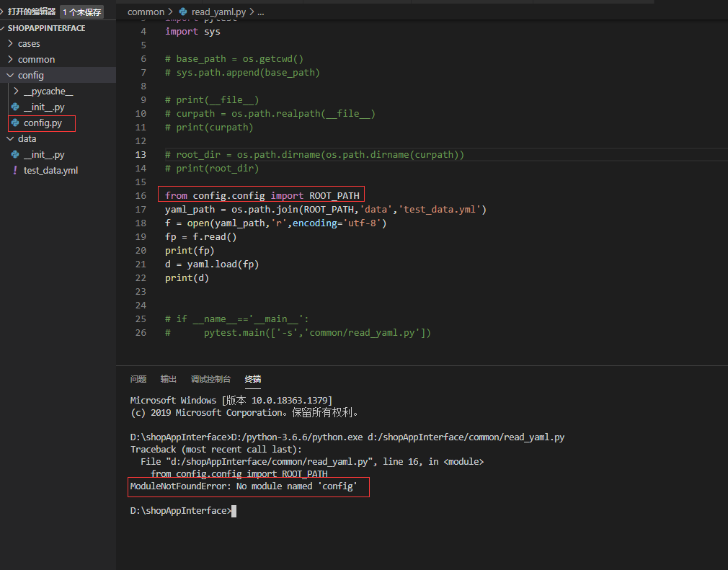The image size is (728, 570).
Task: Select config.py in the explorer
Action: [x=41, y=123]
